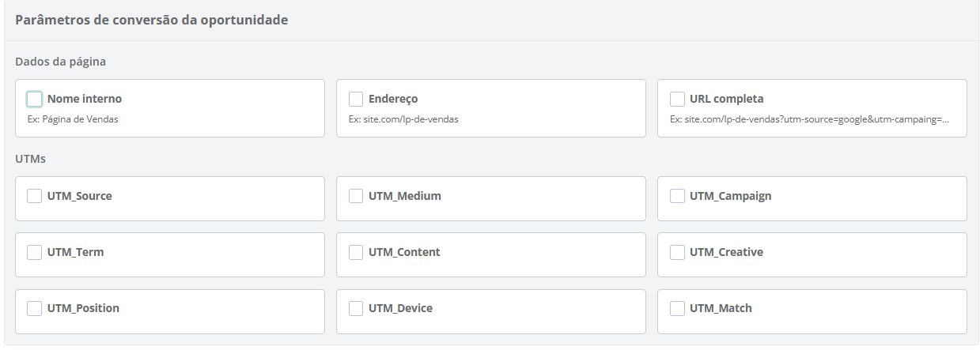Viewport: 980px width, 350px height.
Task: Click the URL completa example with utm-source
Action: pos(809,119)
